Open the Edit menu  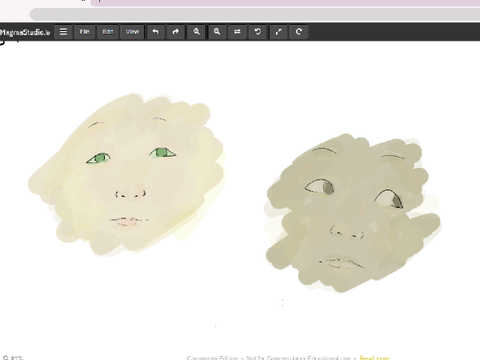108,32
